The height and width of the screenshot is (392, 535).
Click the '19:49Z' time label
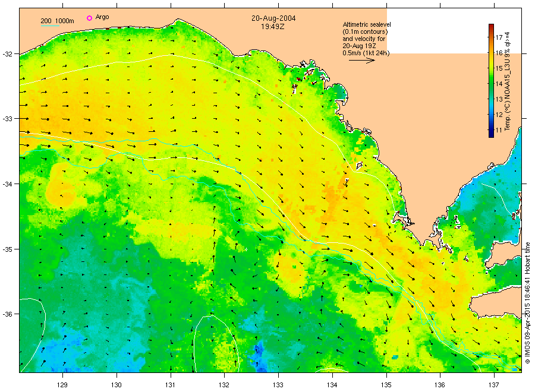pyautogui.click(x=273, y=26)
